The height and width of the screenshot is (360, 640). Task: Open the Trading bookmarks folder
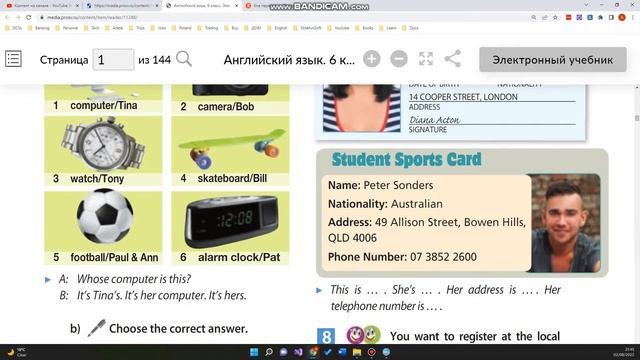tap(208, 28)
